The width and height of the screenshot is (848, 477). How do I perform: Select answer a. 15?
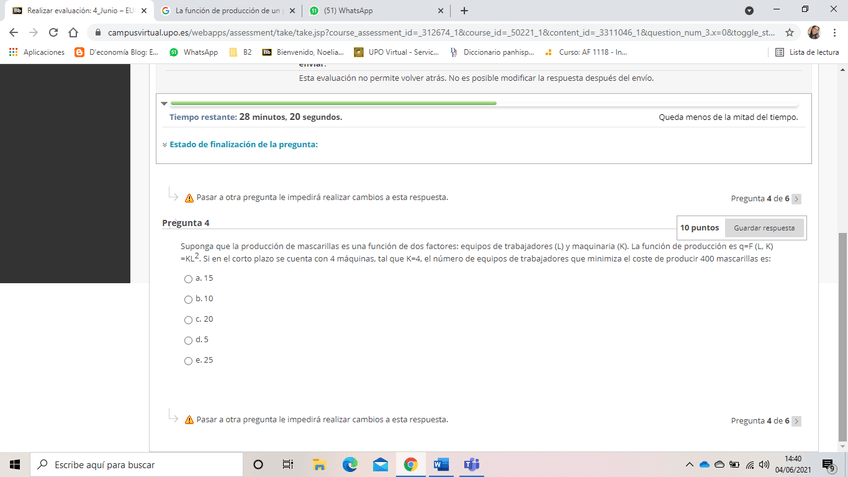(188, 279)
